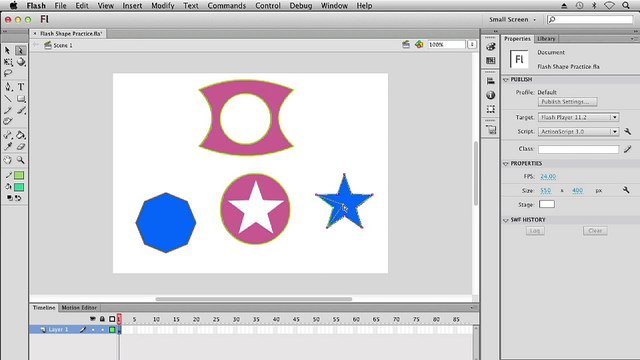The image size is (640, 360).
Task: Select the Subselection tool
Action: [x=20, y=50]
